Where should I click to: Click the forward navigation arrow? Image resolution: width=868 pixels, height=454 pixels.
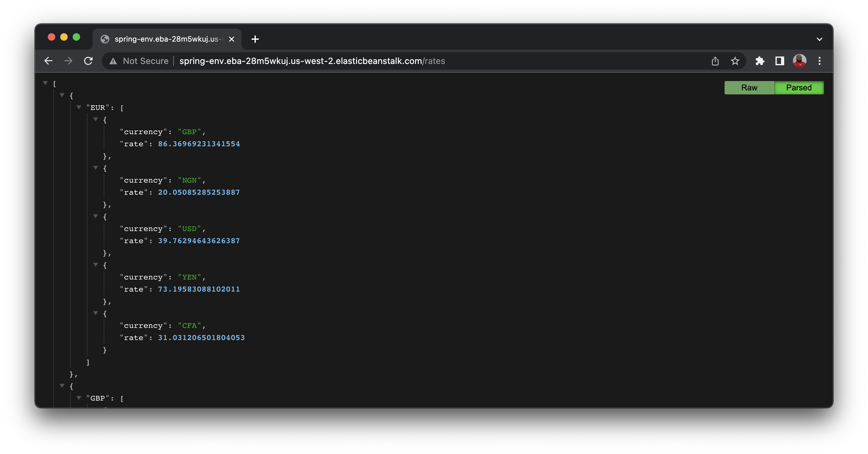(68, 61)
